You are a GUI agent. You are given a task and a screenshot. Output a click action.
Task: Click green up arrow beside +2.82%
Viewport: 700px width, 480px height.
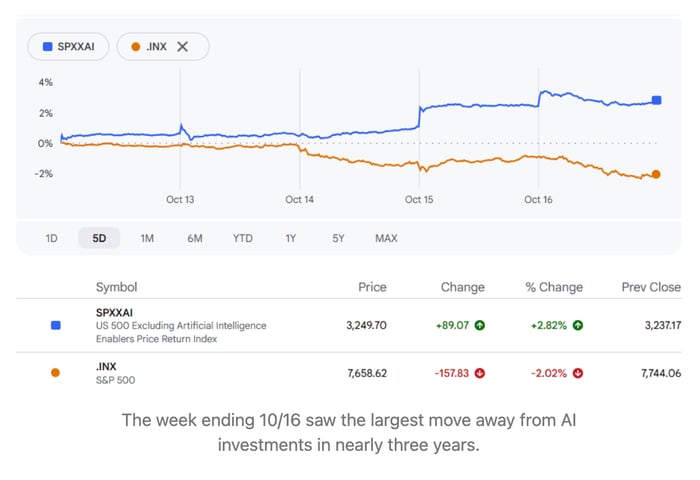click(x=578, y=325)
